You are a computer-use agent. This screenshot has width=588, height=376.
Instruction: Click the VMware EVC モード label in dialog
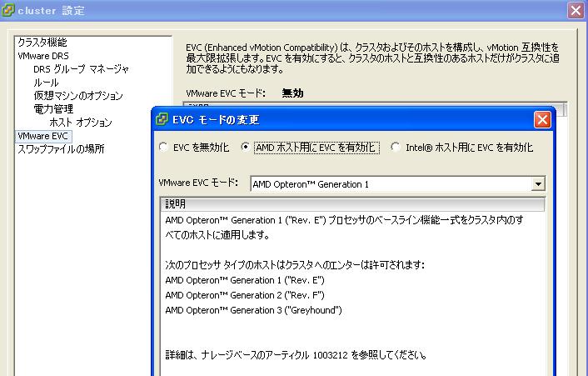pyautogui.click(x=198, y=183)
